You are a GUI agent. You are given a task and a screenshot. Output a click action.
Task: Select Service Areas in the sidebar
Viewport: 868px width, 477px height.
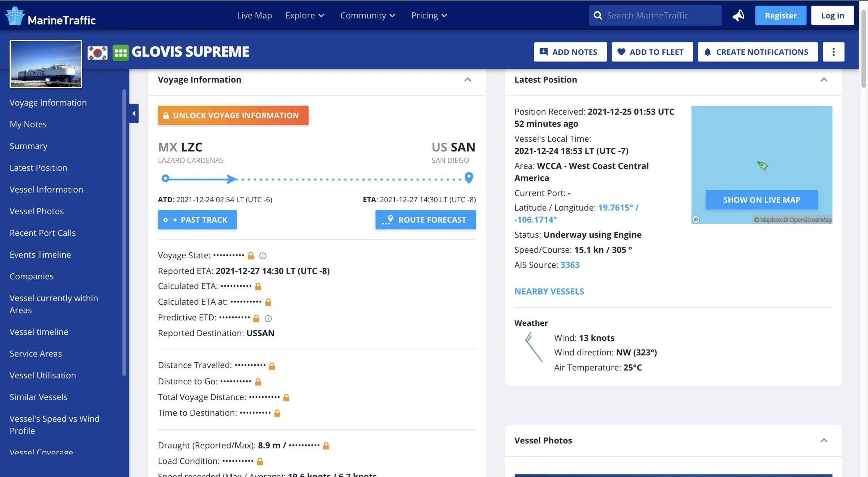(35, 354)
